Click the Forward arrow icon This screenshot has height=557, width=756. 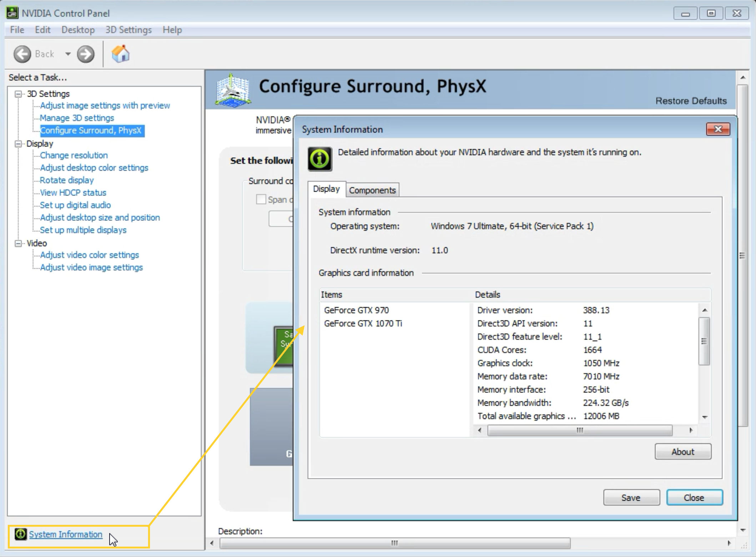point(86,54)
